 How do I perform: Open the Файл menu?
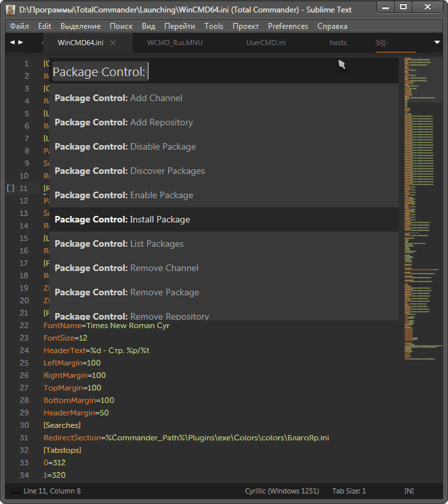point(19,26)
